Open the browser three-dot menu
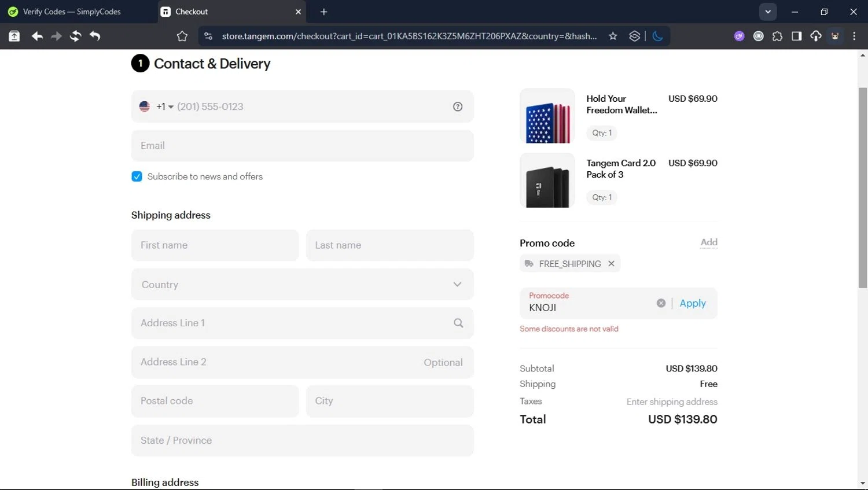This screenshot has height=490, width=868. tap(854, 36)
